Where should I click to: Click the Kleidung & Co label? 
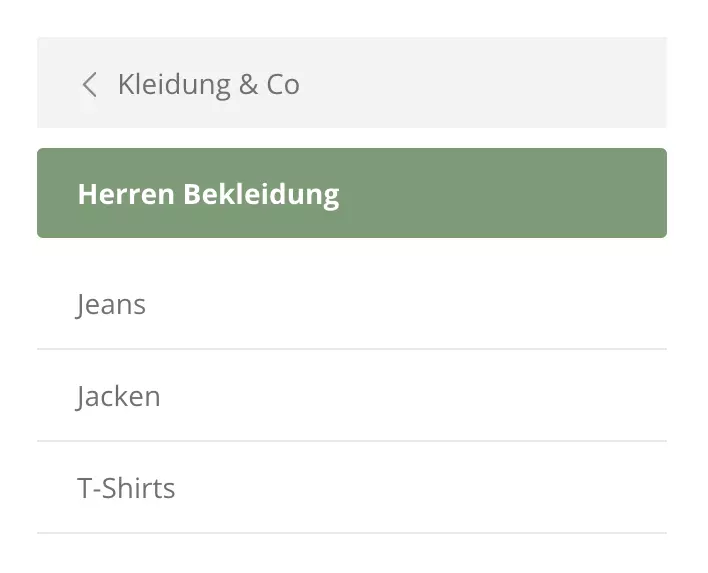pyautogui.click(x=208, y=85)
